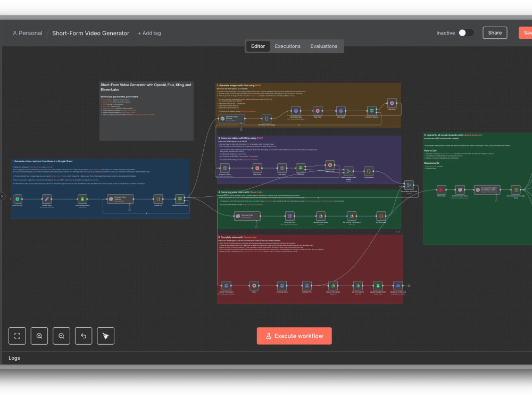Select the Get Video HTTP node
The image size is (532, 399).
point(282,168)
